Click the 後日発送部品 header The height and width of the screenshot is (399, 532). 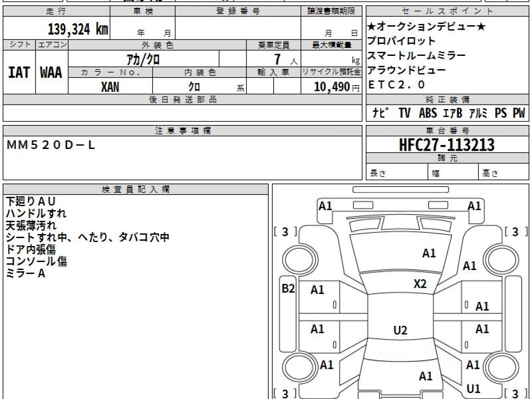(182, 99)
